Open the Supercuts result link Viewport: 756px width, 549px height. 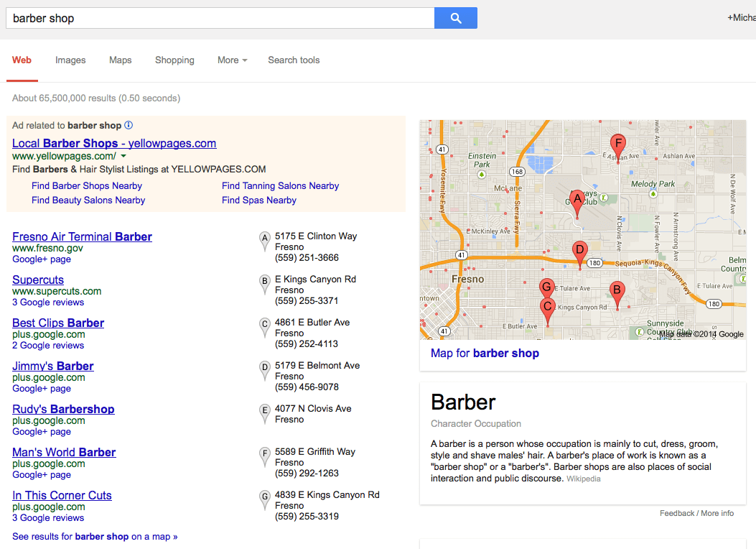pyautogui.click(x=38, y=280)
